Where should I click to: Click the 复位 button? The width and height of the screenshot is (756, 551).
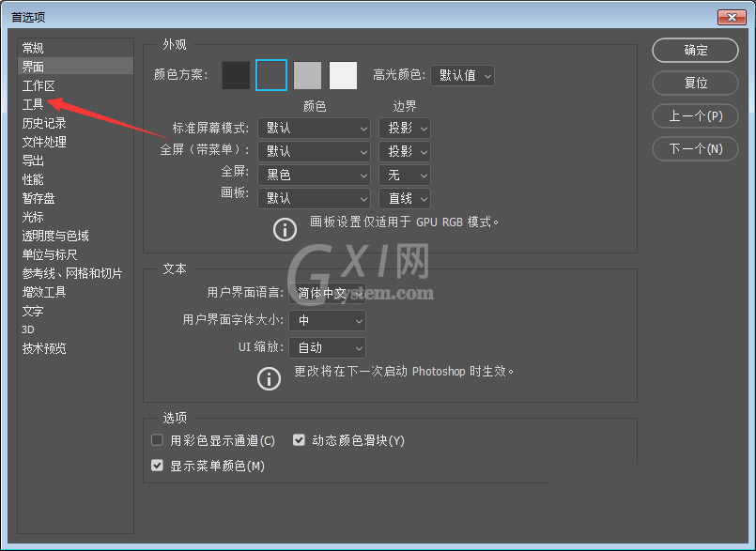coord(695,83)
